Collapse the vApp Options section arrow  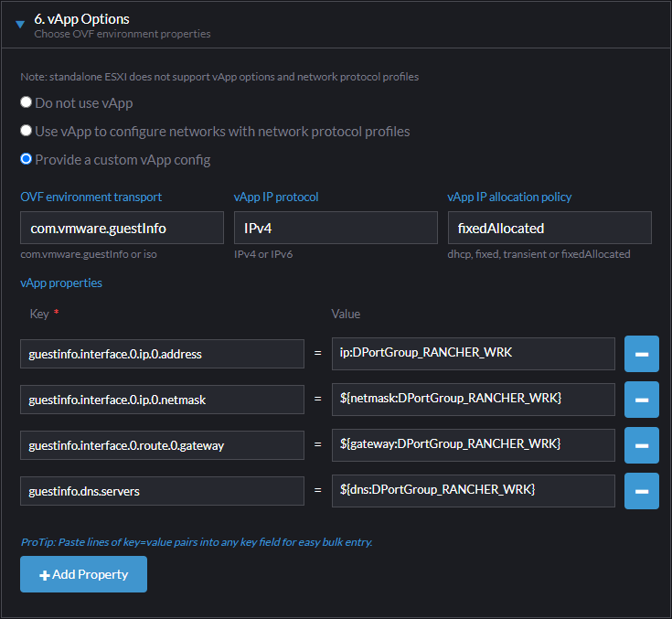[x=20, y=25]
